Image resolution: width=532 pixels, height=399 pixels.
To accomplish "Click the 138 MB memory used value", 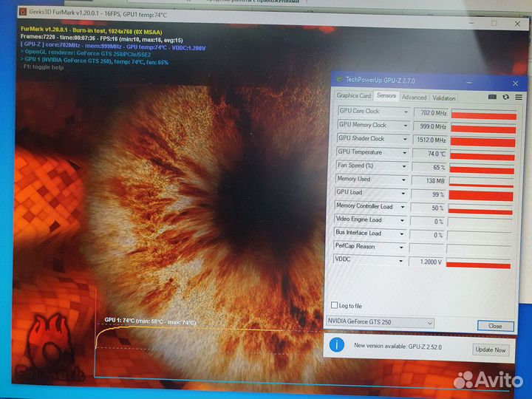I will [x=428, y=180].
